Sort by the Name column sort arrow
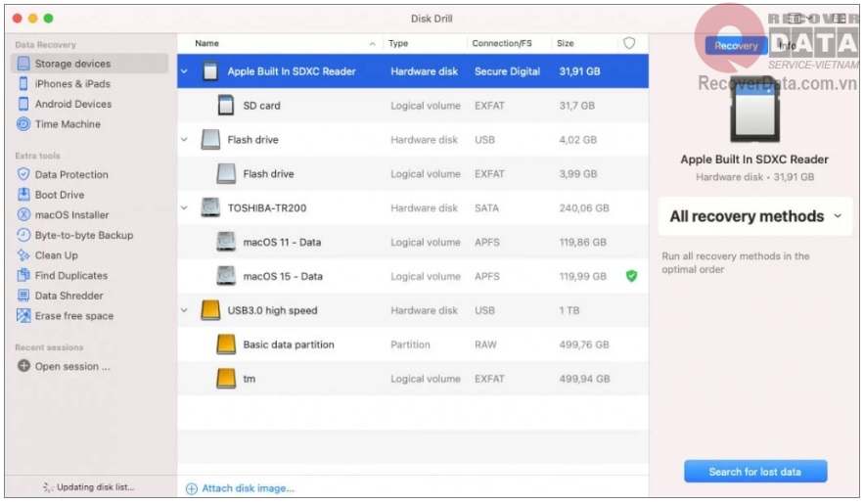The height and width of the screenshot is (504, 864). (x=373, y=43)
